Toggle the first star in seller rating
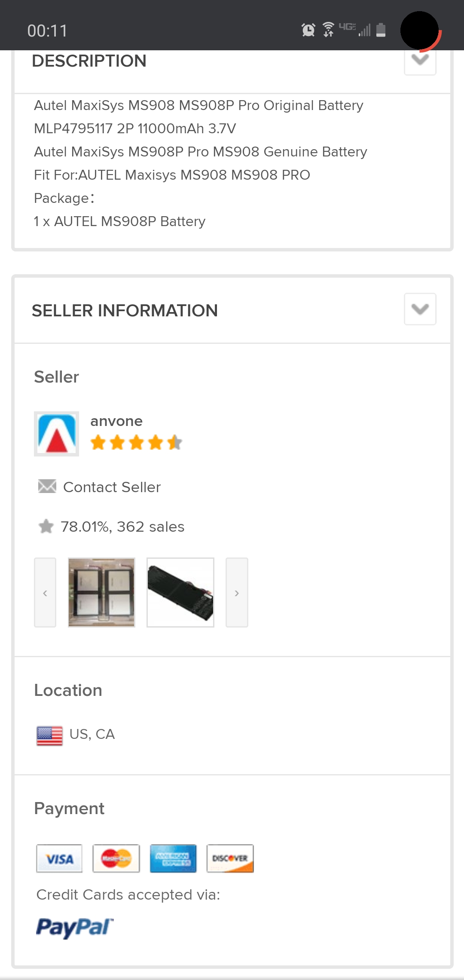 point(98,441)
